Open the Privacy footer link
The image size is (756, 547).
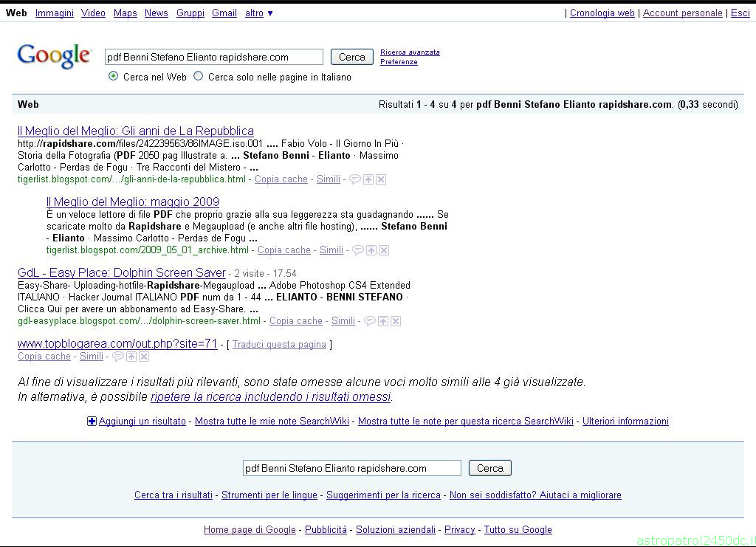(459, 529)
